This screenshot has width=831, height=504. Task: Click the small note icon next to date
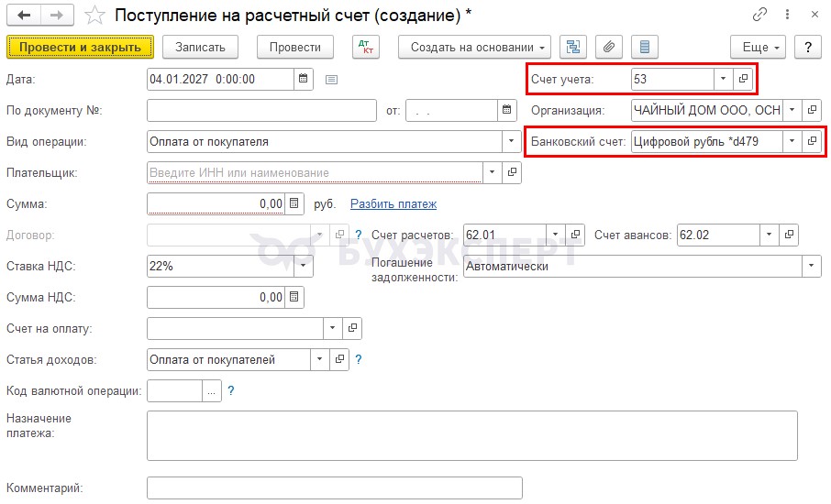coord(332,80)
